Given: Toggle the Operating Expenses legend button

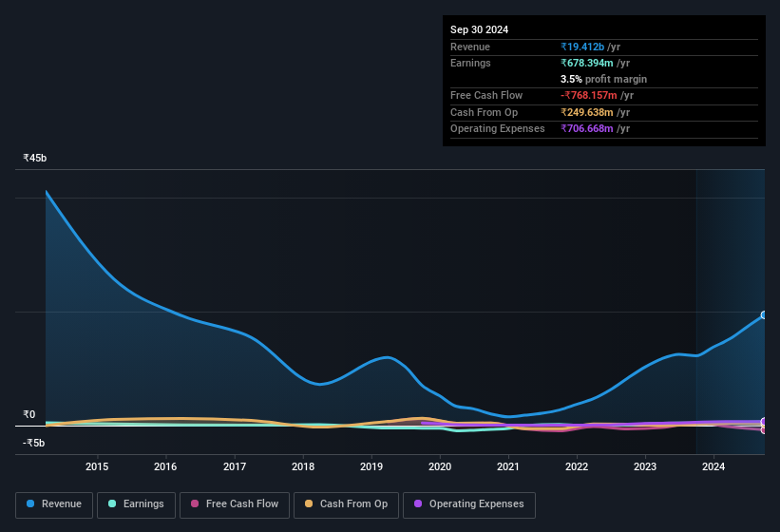Looking at the screenshot, I should (x=468, y=504).
